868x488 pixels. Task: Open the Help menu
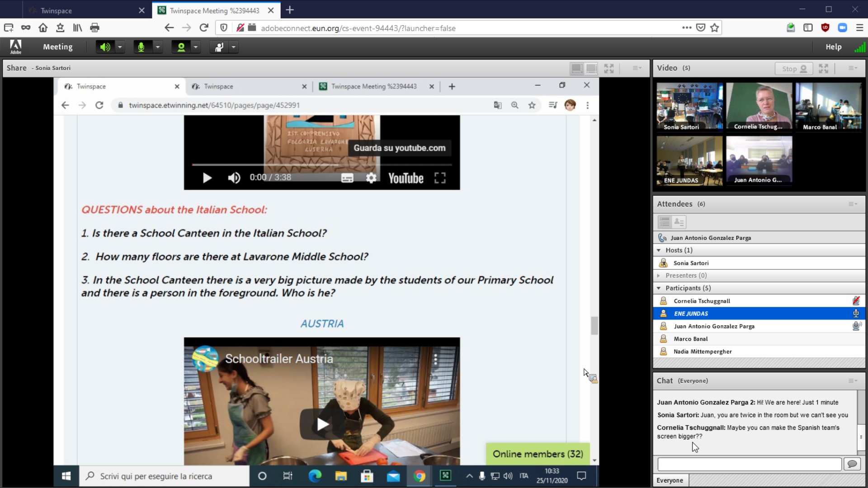coord(833,47)
